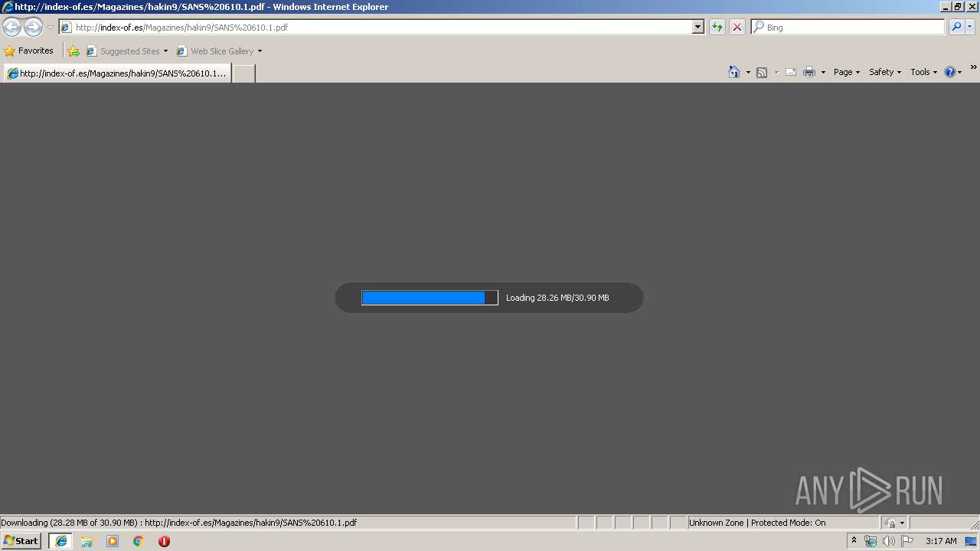Go to the Home page icon

click(x=734, y=72)
